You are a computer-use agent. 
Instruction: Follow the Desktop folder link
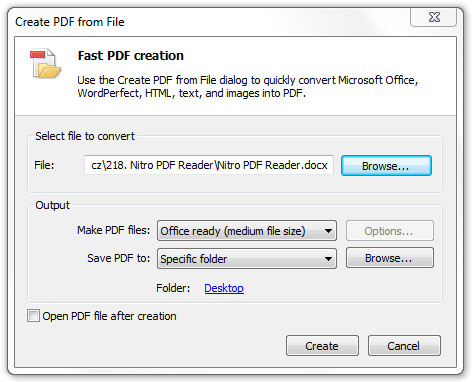pos(224,288)
